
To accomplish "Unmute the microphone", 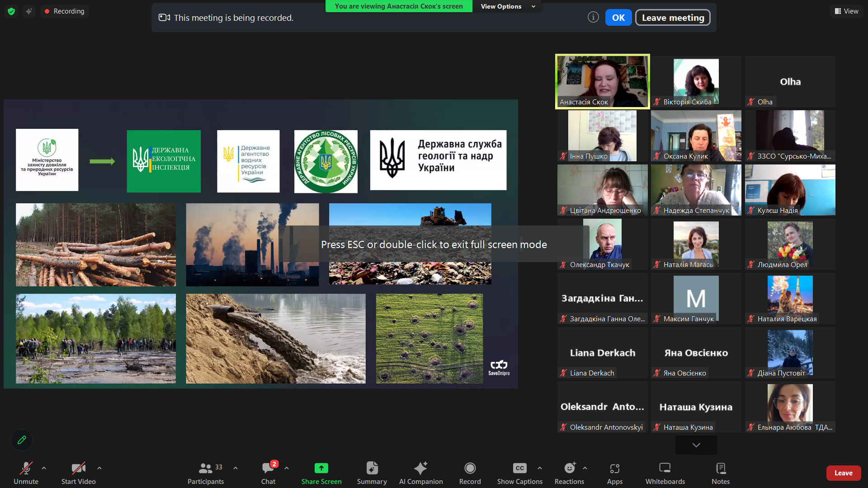I will tap(26, 469).
